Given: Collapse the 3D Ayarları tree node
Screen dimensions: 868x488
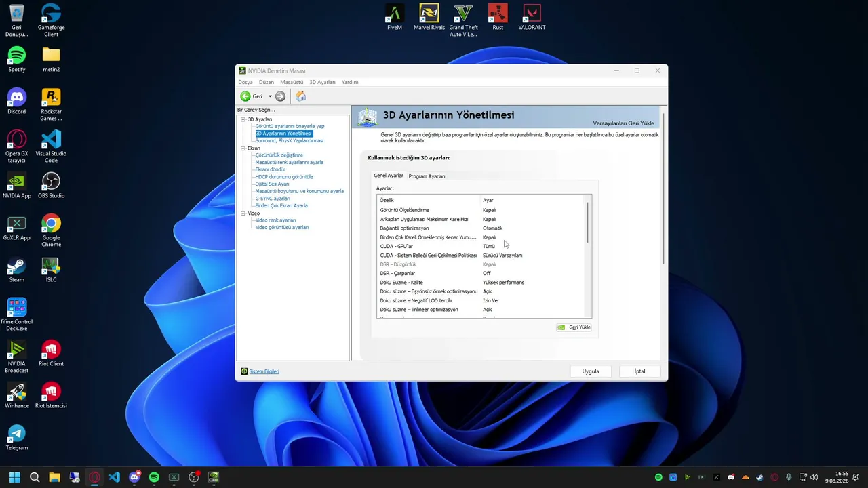Looking at the screenshot, I should pos(243,119).
